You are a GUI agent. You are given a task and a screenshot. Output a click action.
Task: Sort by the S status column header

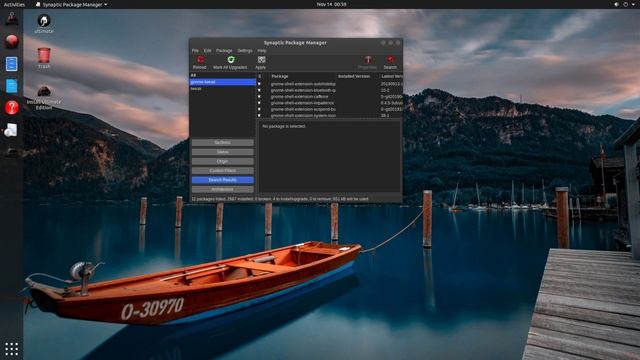point(260,76)
